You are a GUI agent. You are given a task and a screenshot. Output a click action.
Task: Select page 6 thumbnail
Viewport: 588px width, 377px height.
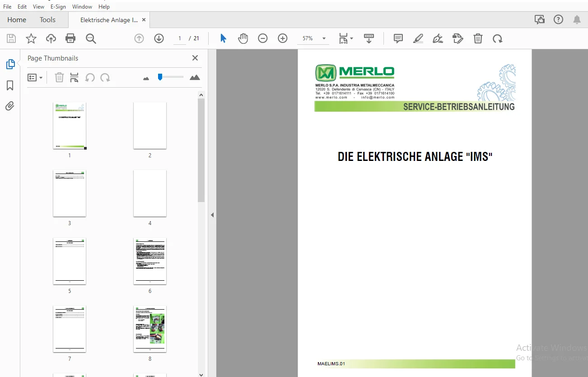tap(150, 261)
